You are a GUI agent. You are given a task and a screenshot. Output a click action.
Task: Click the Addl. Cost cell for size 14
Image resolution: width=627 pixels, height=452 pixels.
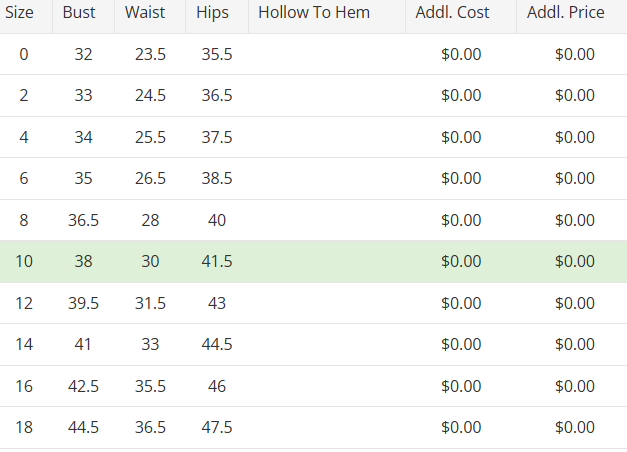[x=461, y=344]
